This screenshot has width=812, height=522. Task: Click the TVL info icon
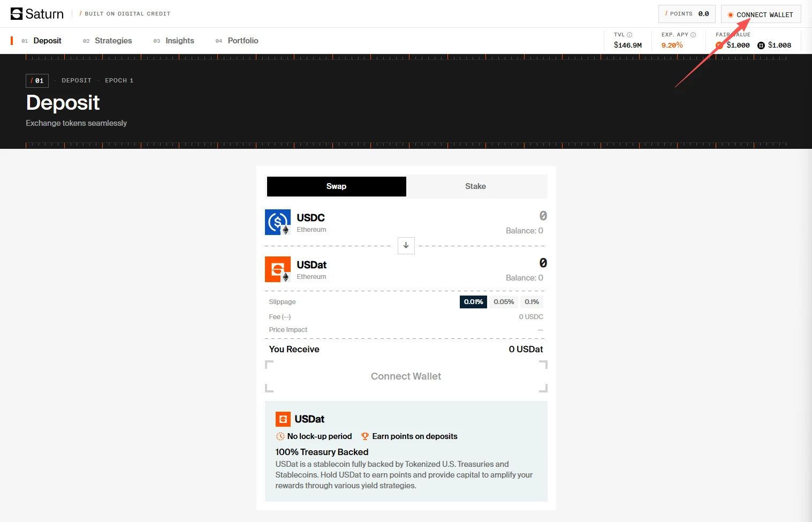(629, 35)
